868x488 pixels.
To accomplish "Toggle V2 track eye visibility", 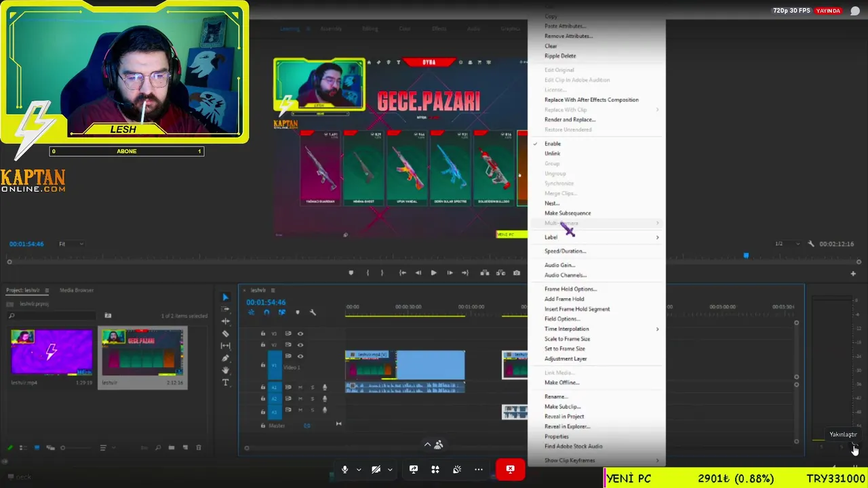I will 300,344.
